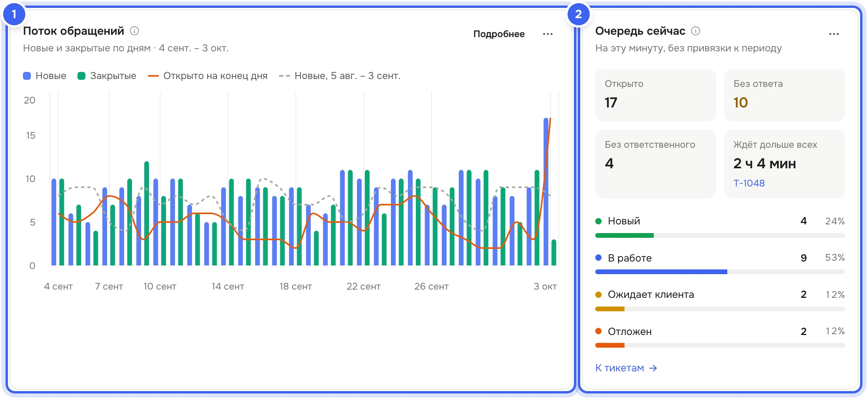Click the 26 сент axis label
The image size is (868, 399).
[x=431, y=286]
